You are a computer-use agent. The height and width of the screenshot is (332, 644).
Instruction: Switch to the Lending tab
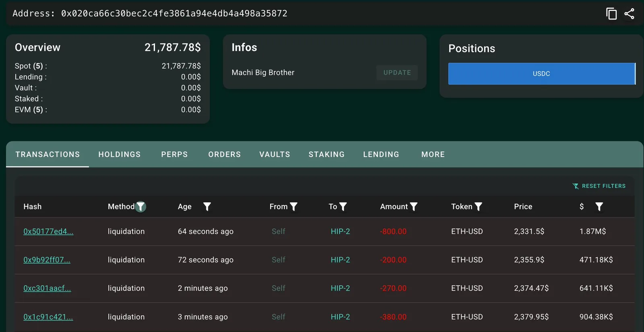[x=381, y=154]
